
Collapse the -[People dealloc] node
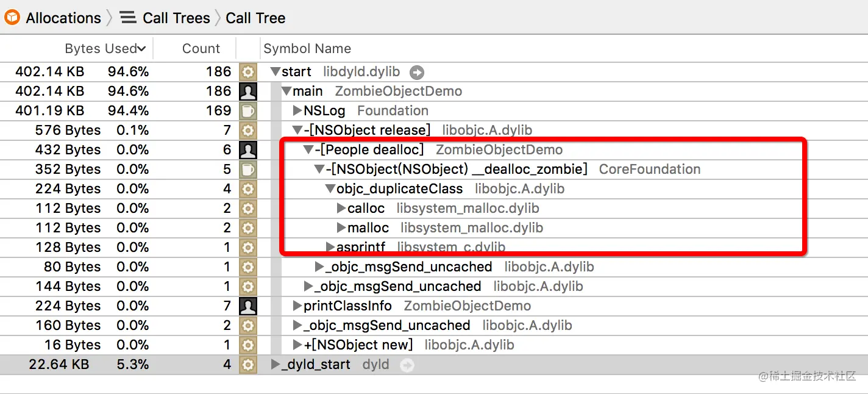[308, 150]
